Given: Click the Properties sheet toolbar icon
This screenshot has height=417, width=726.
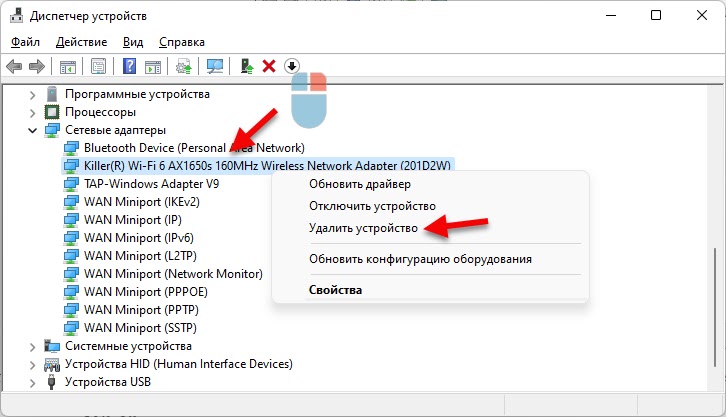Looking at the screenshot, I should pyautogui.click(x=98, y=66).
